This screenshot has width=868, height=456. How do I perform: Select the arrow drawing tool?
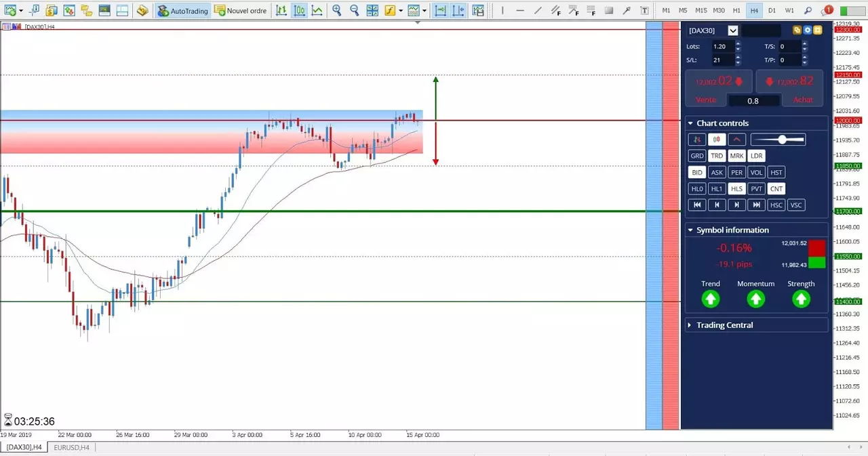pyautogui.click(x=626, y=11)
